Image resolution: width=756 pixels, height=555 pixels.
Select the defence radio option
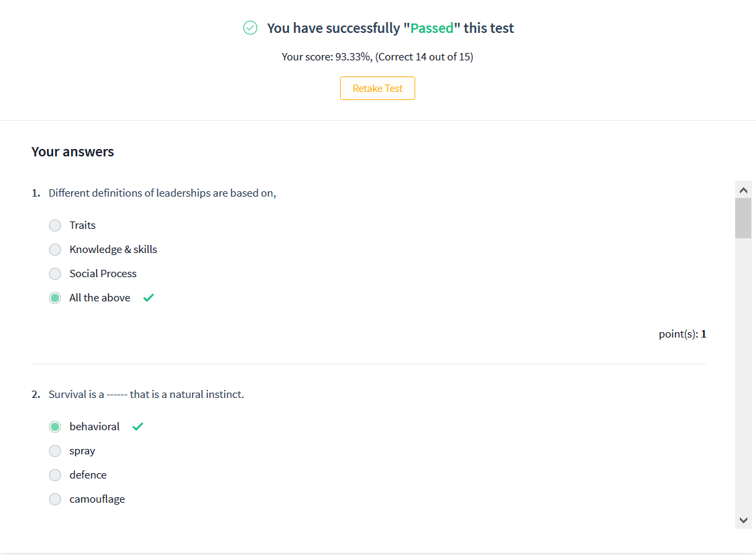click(x=55, y=475)
